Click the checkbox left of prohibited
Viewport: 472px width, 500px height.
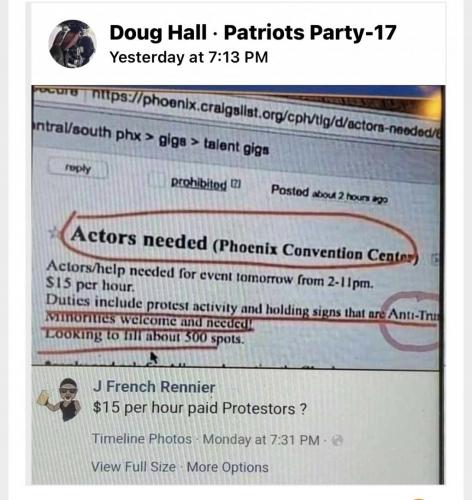pyautogui.click(x=157, y=180)
